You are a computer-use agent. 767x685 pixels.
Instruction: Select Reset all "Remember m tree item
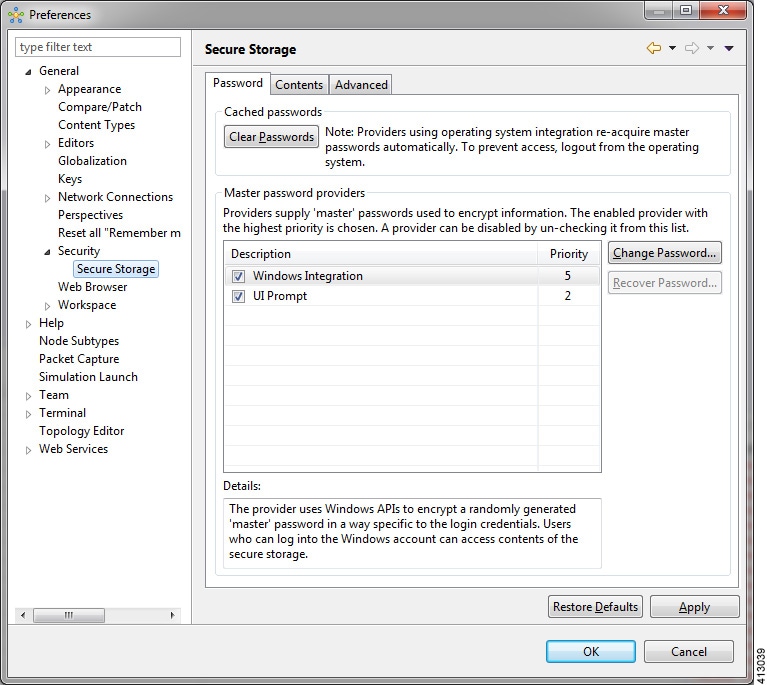[x=119, y=233]
